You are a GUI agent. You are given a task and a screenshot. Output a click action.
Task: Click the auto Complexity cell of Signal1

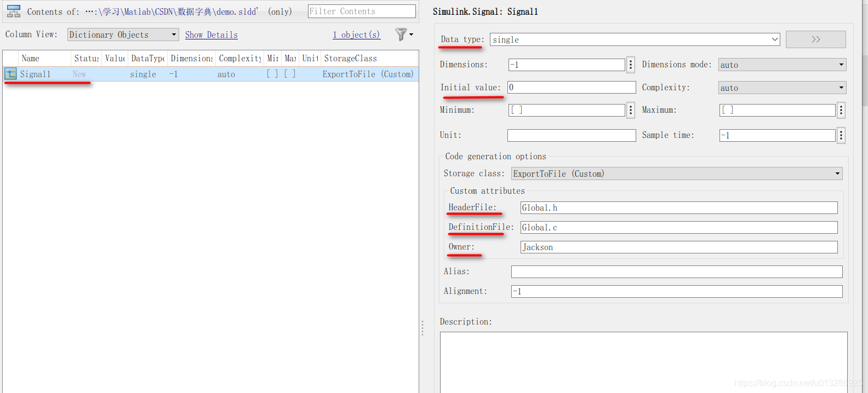click(x=226, y=74)
